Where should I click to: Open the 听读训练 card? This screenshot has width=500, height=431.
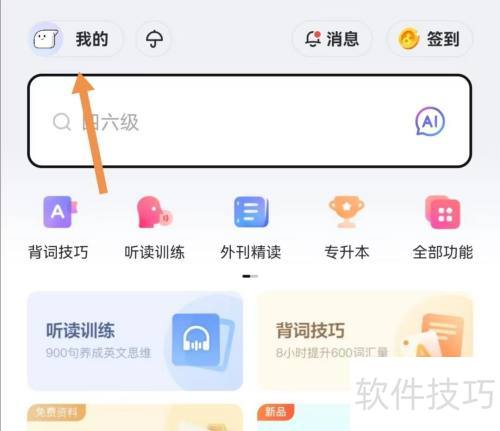[135, 341]
